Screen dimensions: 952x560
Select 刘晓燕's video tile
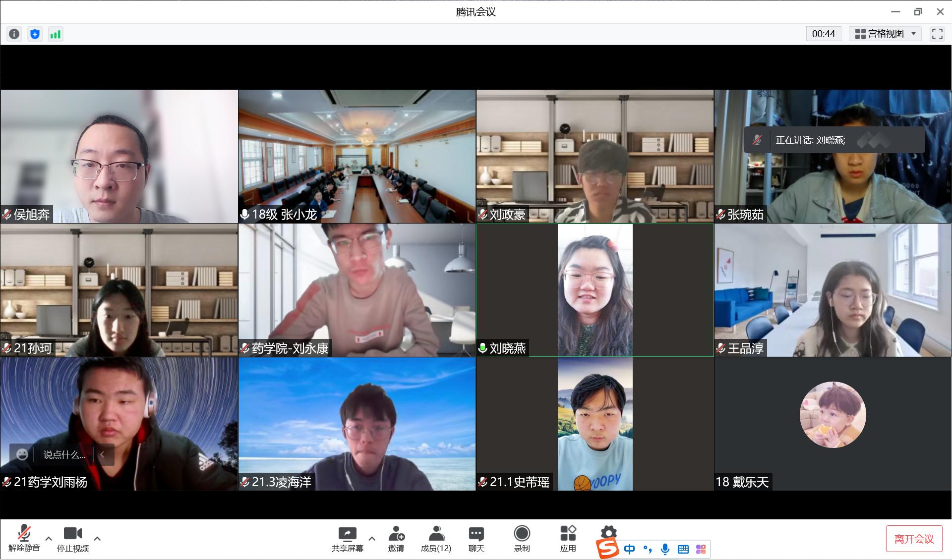(595, 290)
